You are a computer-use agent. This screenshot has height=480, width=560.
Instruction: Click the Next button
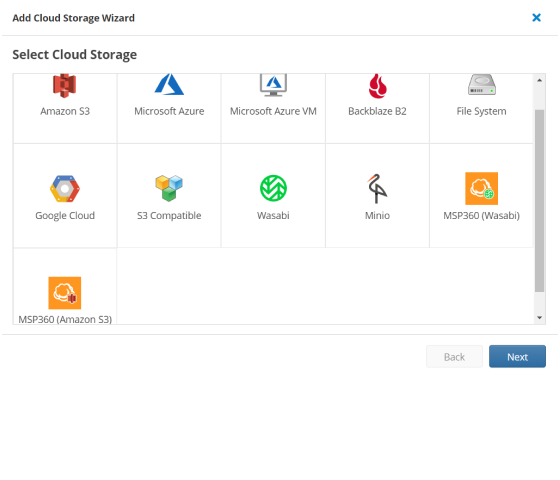(517, 356)
